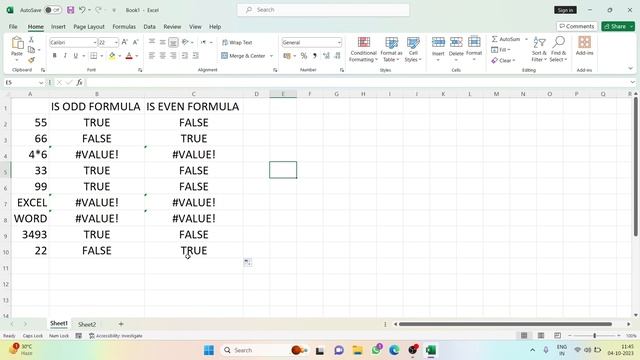
Task: Switch to the Insert tab
Action: pyautogui.click(x=58, y=27)
